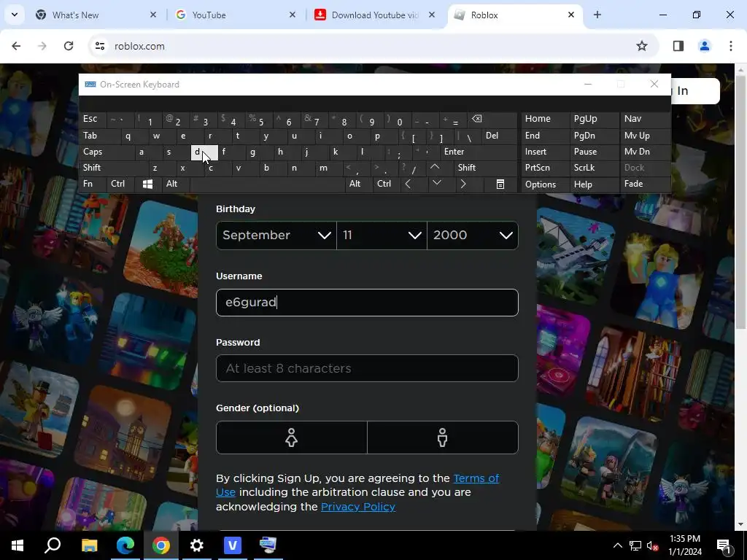Open Windows Start menu
The width and height of the screenshot is (747, 560).
[x=18, y=545]
